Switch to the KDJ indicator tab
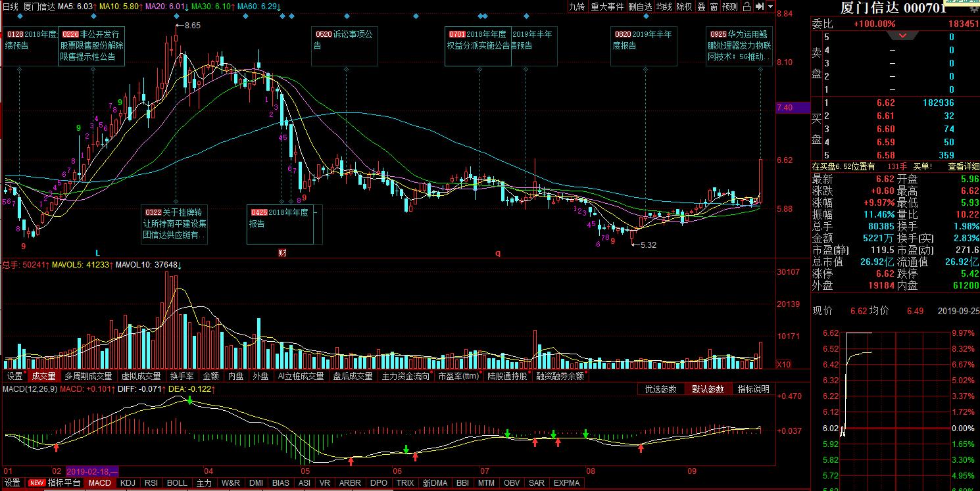Screen dimensions: 980x491 [128, 483]
